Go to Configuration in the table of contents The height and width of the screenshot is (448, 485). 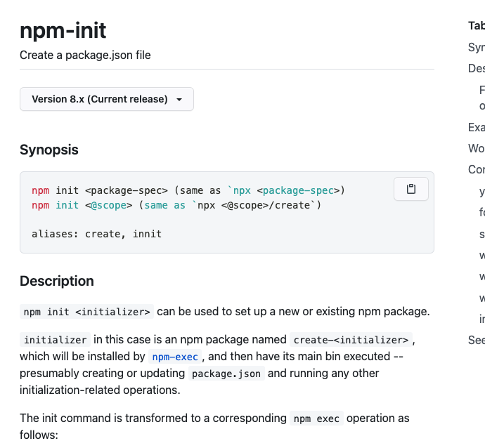pos(477,169)
